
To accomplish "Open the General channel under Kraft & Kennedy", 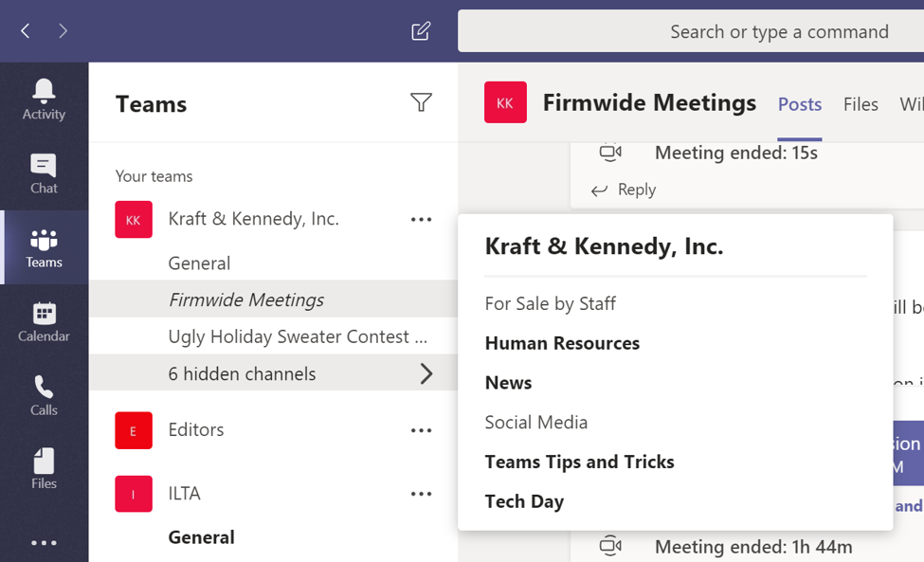I will [x=199, y=263].
